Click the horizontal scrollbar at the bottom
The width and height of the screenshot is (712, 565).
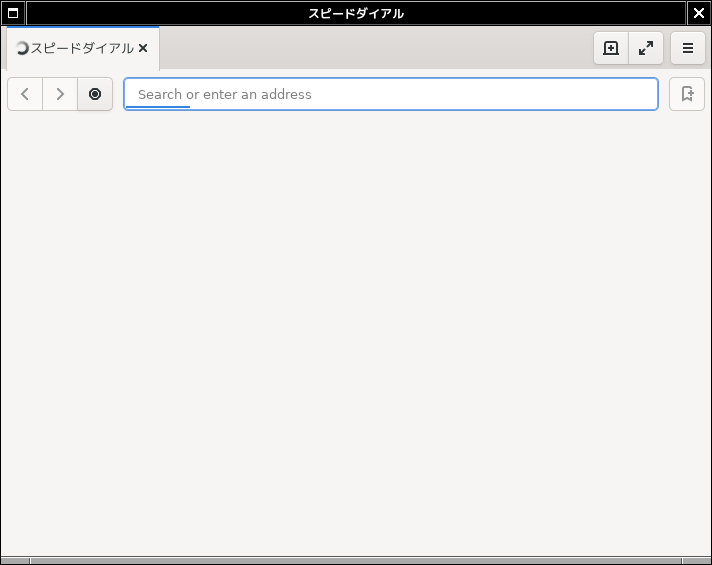(x=356, y=561)
